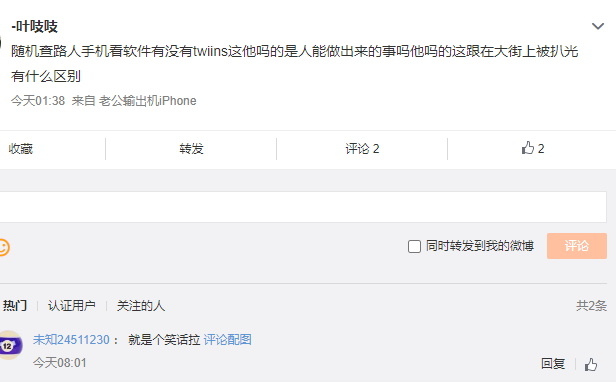Screen dimensions: 616x382
Task: Open the 评论 2 comments section
Action: [362, 149]
